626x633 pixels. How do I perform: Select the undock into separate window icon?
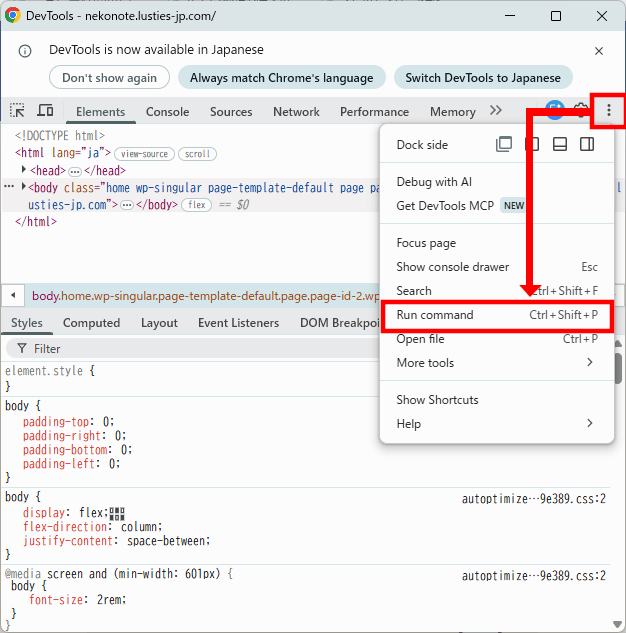[504, 144]
